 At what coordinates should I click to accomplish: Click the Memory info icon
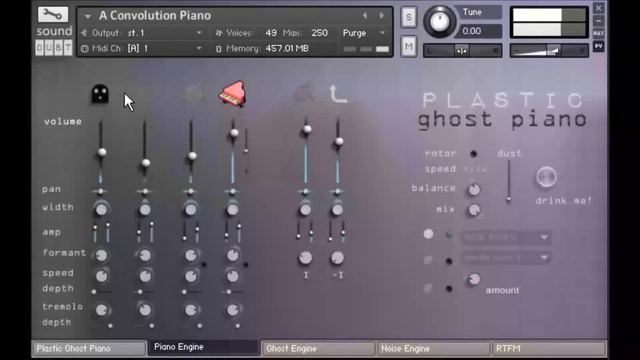(x=218, y=49)
